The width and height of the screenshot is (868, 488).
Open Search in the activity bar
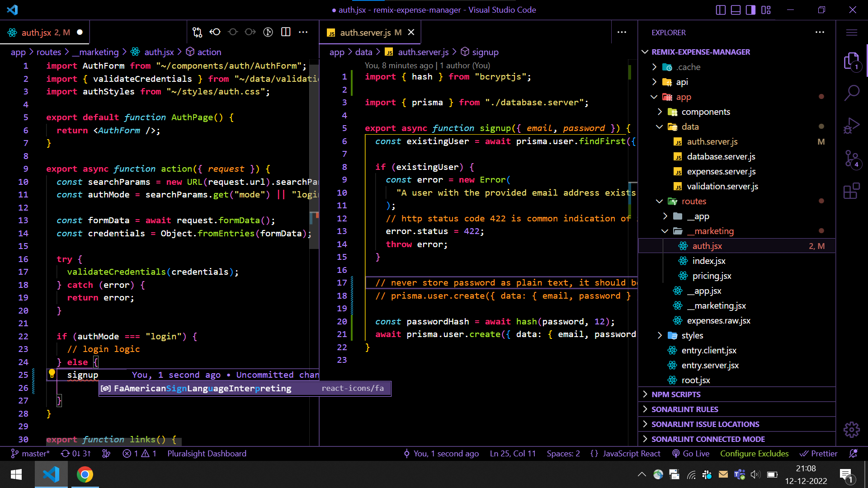[x=853, y=93]
